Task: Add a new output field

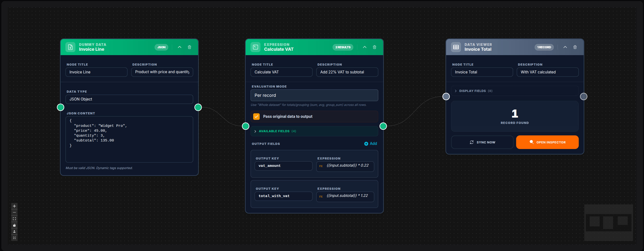Action: point(371,143)
